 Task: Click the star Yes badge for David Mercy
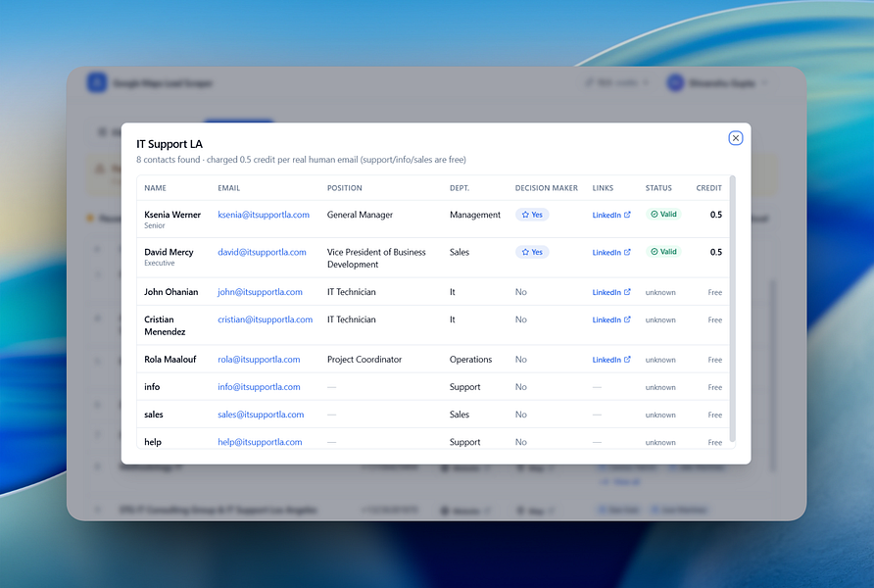point(532,252)
